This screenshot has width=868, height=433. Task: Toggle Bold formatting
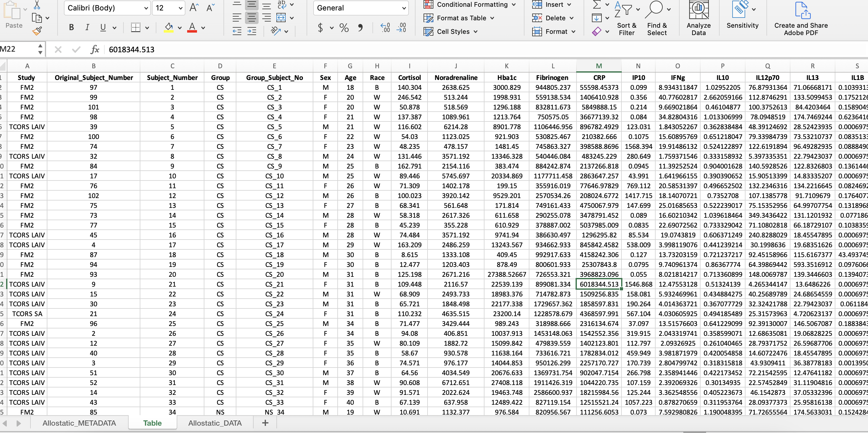pos(71,28)
